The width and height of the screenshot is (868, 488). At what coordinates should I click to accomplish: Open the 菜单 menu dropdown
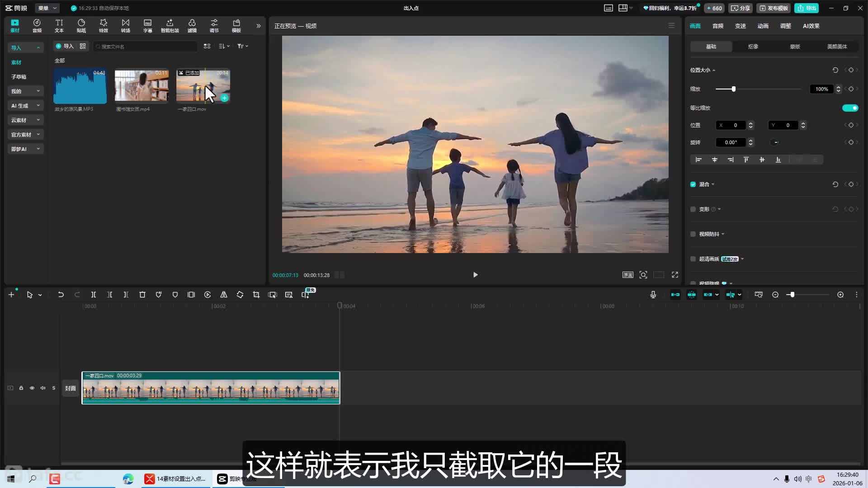[47, 8]
